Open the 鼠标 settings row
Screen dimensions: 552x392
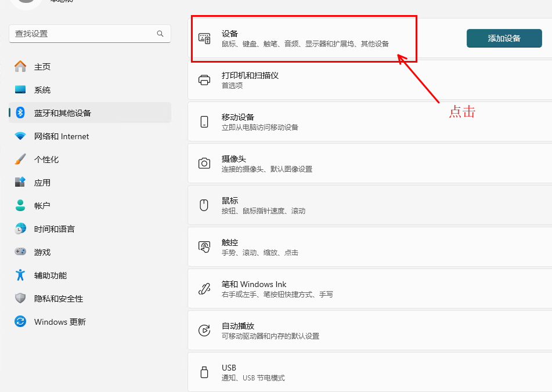[x=369, y=205]
